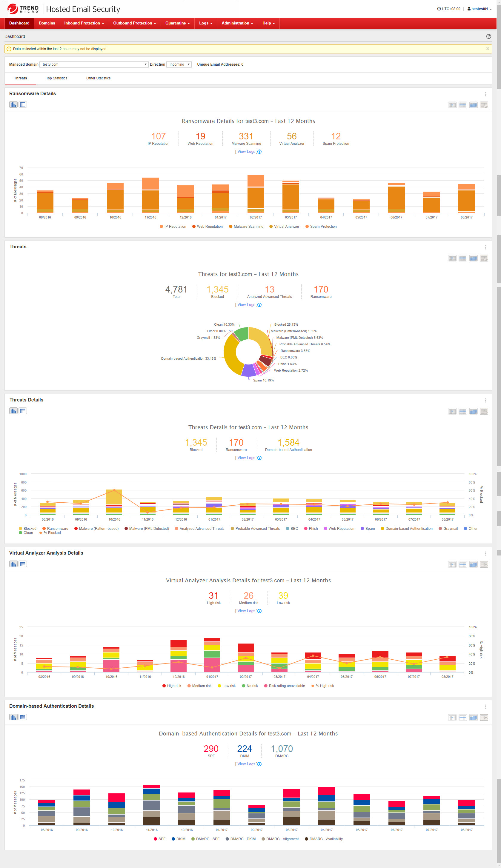Open the Managed domain dropdown
The width and height of the screenshot is (501, 868).
coord(94,64)
